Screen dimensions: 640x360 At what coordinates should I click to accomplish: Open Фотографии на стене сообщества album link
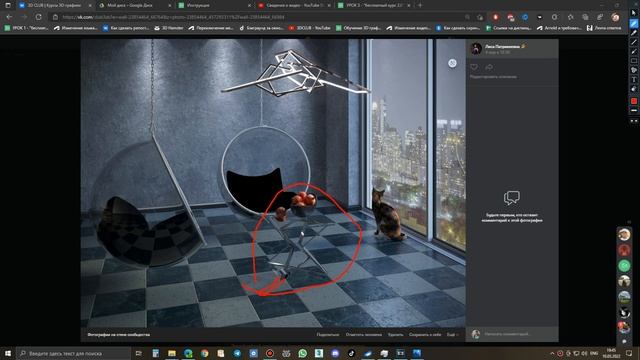[118, 335]
